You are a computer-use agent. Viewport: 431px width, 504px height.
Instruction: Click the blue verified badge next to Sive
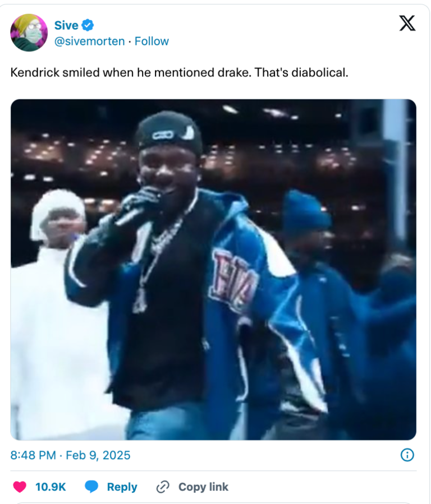click(89, 25)
